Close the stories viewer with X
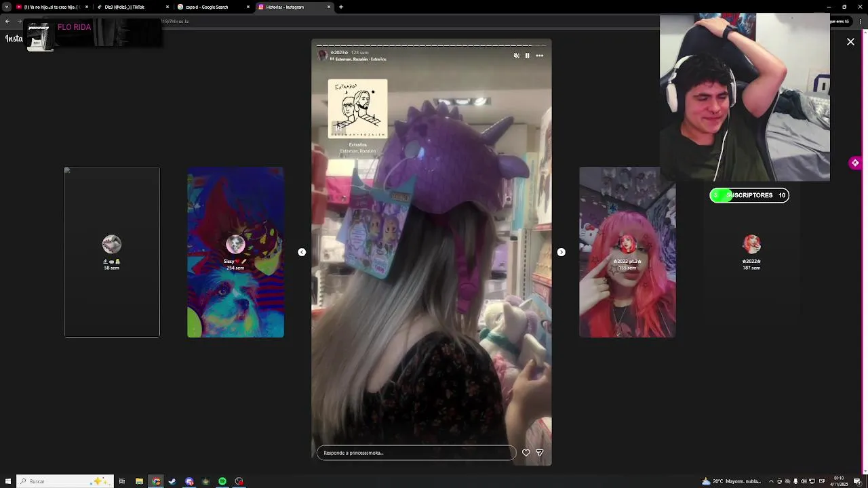The image size is (868, 488). point(850,42)
